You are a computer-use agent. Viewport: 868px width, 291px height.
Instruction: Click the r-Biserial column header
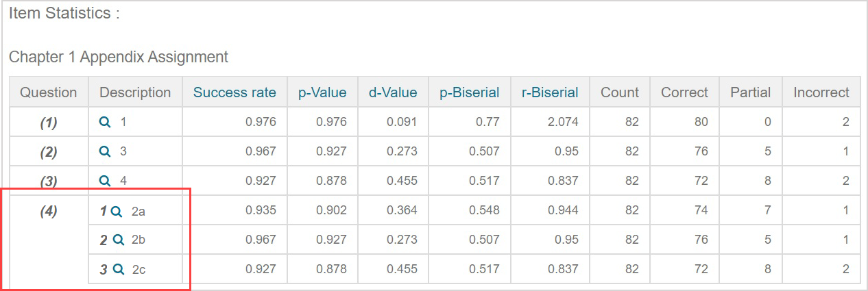pos(550,92)
